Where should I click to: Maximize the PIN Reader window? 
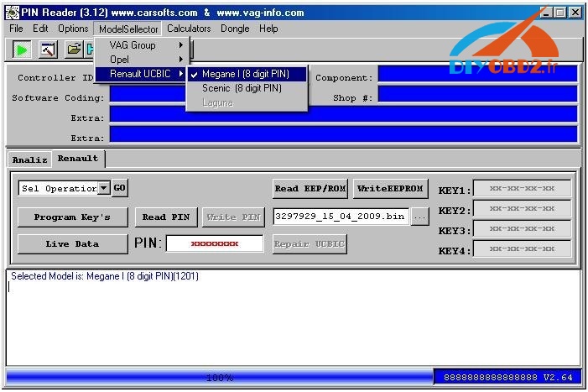point(560,13)
